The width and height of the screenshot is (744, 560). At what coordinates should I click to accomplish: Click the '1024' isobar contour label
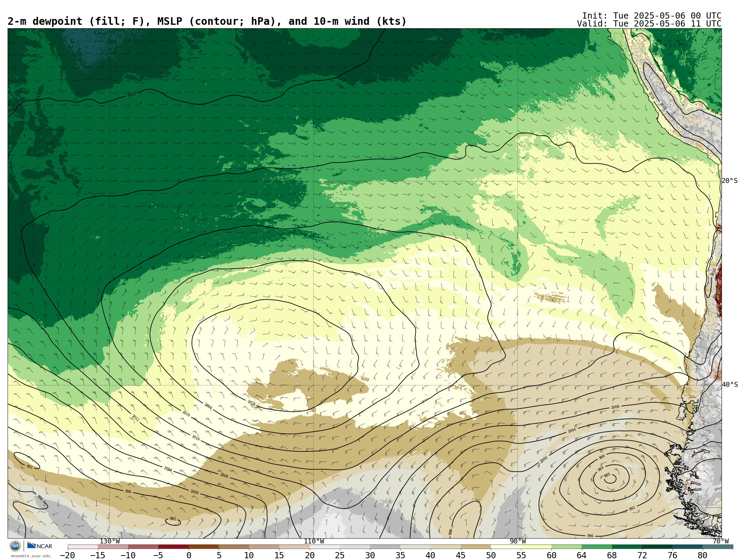coord(208,406)
